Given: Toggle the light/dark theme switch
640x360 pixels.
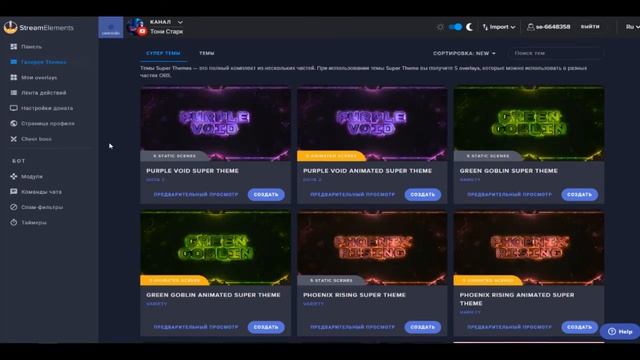Looking at the screenshot, I should pyautogui.click(x=455, y=27).
